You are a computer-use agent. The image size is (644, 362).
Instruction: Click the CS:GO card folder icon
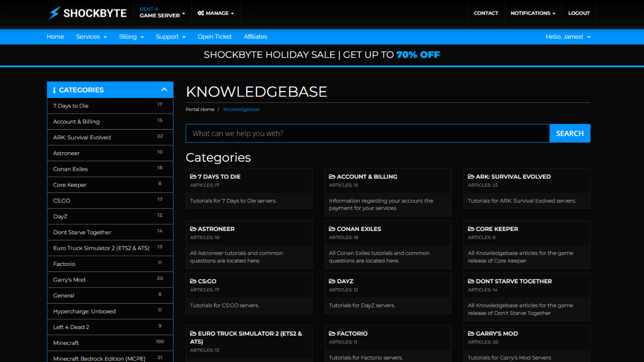[193, 281]
